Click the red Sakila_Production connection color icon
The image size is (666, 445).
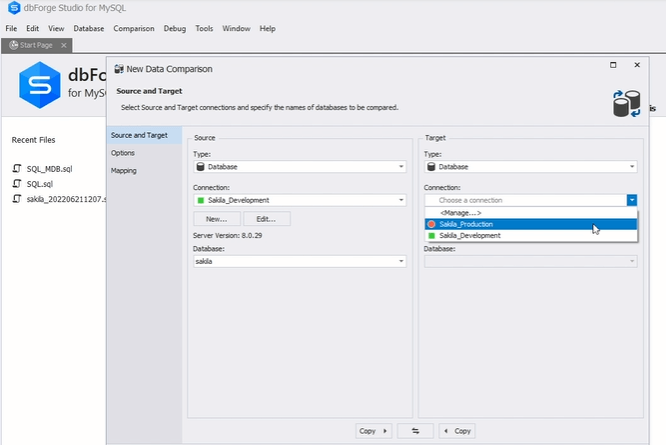click(432, 224)
